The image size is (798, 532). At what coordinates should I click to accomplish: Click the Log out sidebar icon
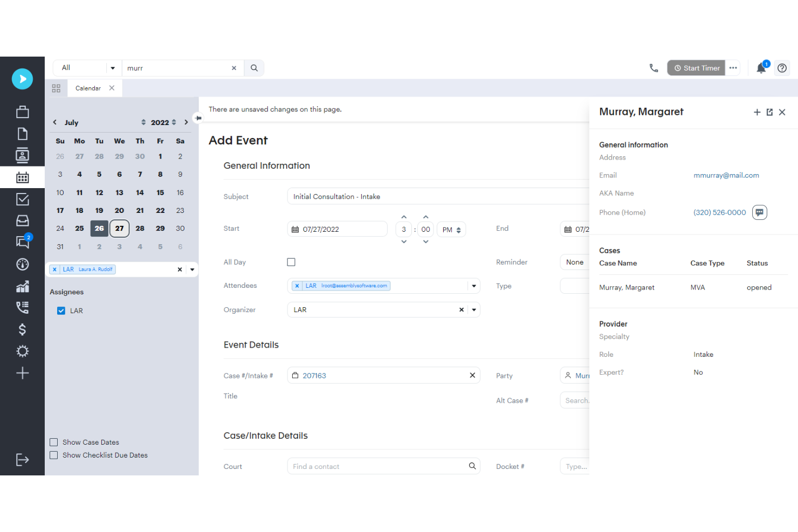pos(22,460)
